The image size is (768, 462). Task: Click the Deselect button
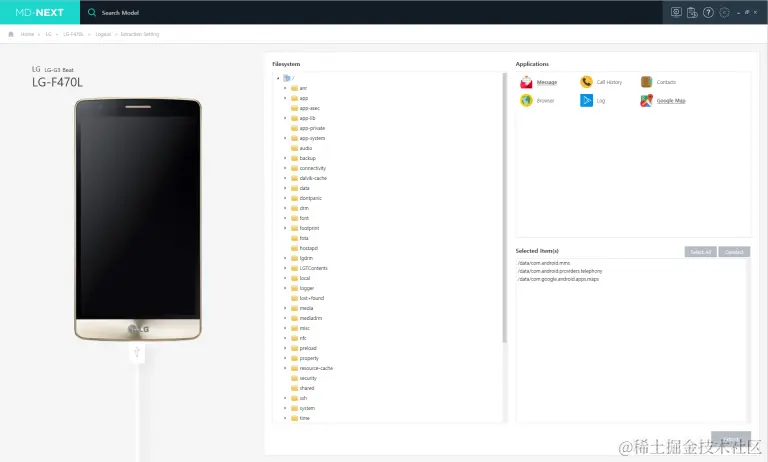pos(734,252)
